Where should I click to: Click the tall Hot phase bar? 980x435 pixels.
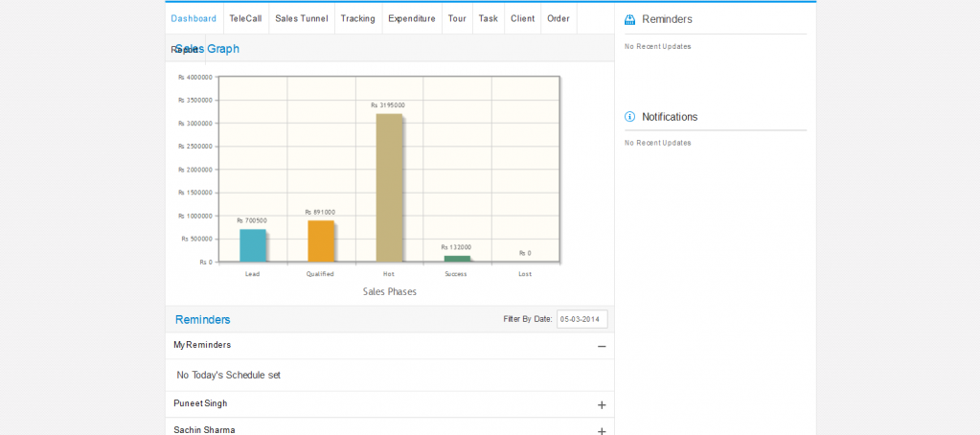(x=389, y=188)
